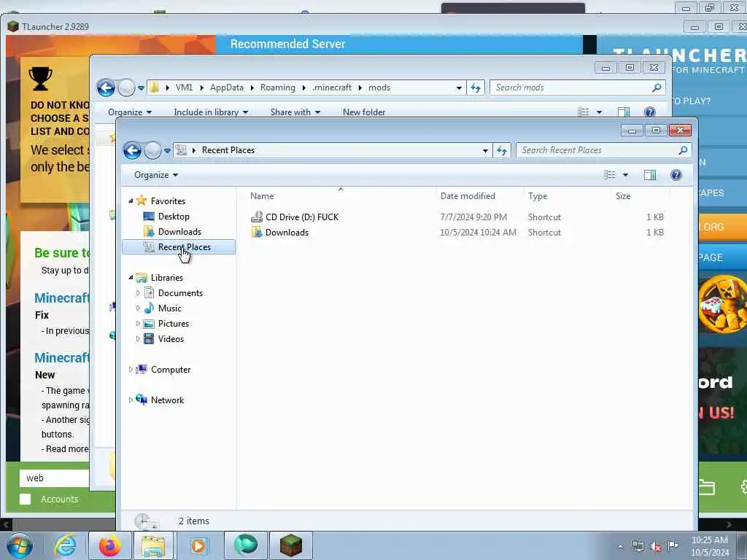Select Computer in navigation pane
Viewport: 747px width, 560px height.
[x=170, y=370]
